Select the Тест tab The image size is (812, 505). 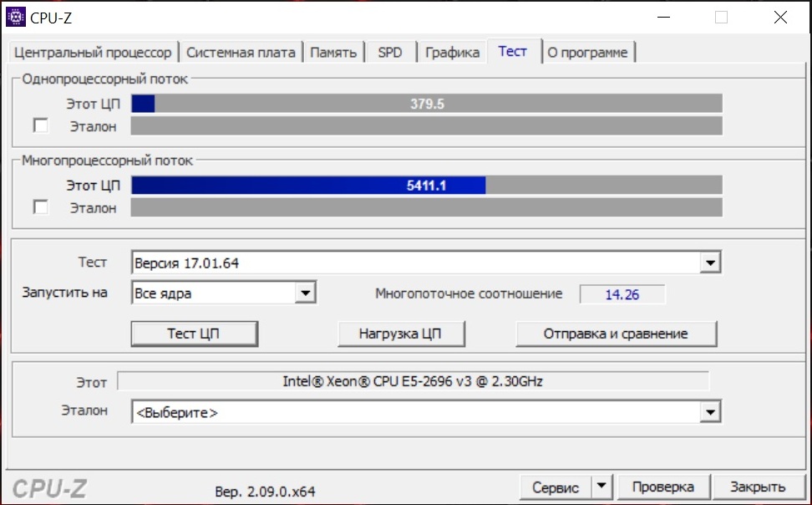[513, 51]
